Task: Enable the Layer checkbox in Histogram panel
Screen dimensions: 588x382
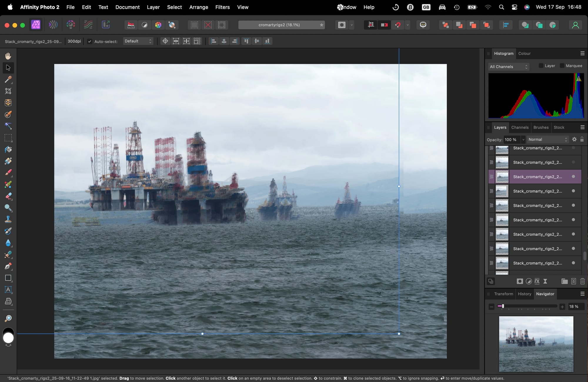Action: point(541,66)
